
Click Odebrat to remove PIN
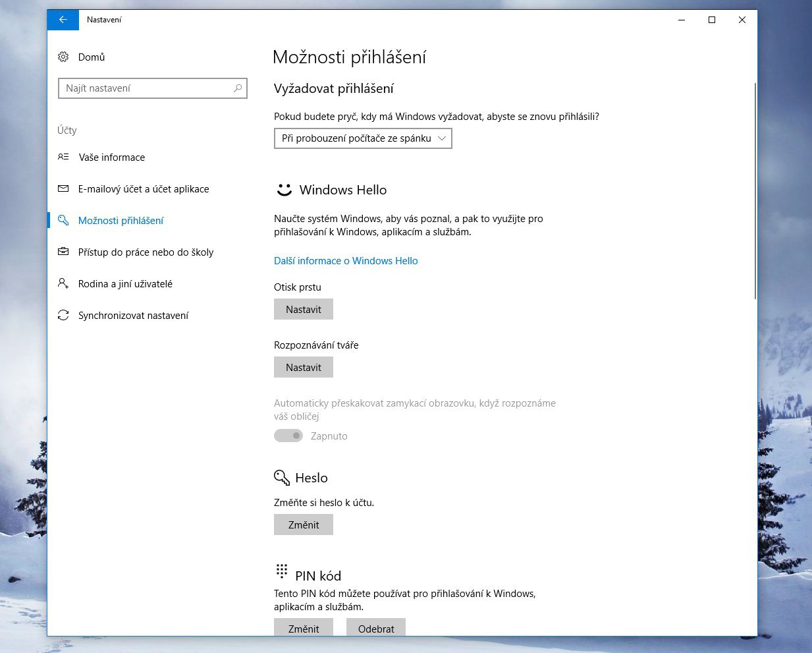tap(376, 628)
